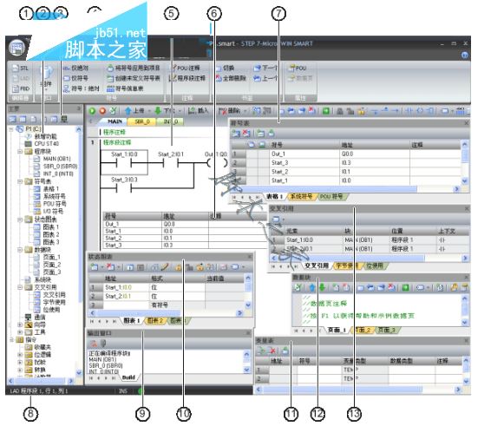
Task: Collapse the 交叉引用 tree node
Action: pyautogui.click(x=20, y=287)
